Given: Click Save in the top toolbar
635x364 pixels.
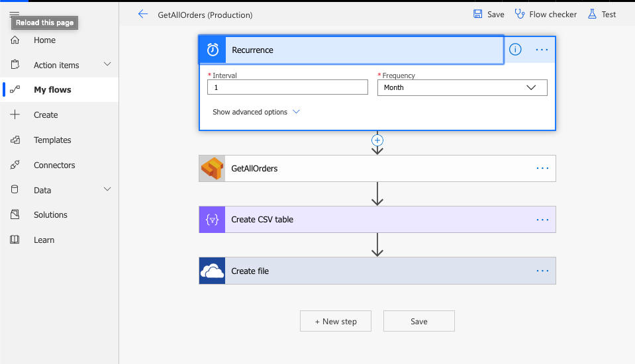Looking at the screenshot, I should point(489,14).
